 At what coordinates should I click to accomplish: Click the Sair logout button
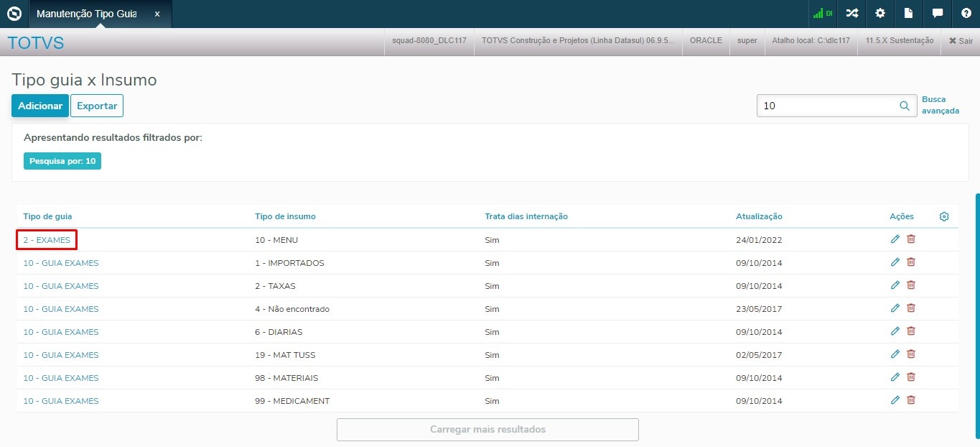point(961,41)
